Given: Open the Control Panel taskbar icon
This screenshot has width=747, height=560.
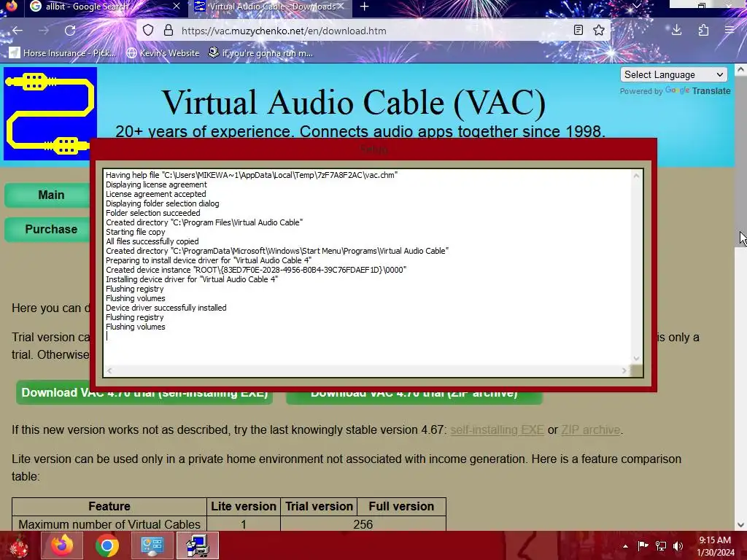Looking at the screenshot, I should (x=152, y=545).
